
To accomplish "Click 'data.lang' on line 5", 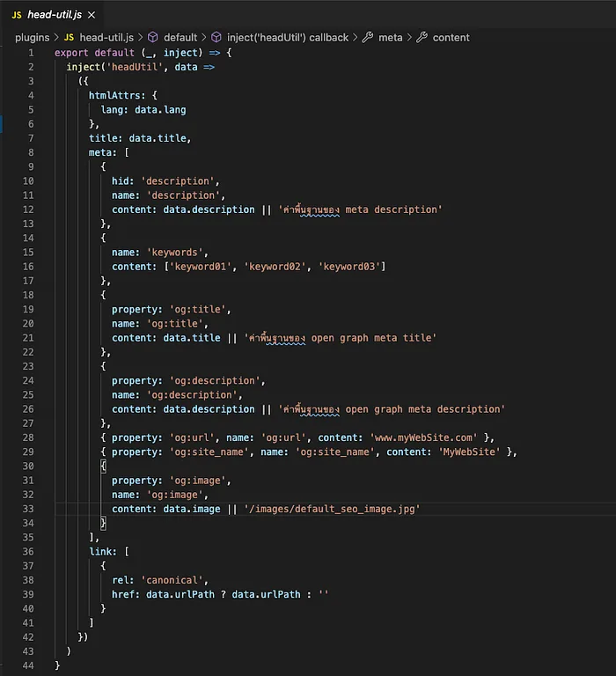I will pyautogui.click(x=160, y=110).
